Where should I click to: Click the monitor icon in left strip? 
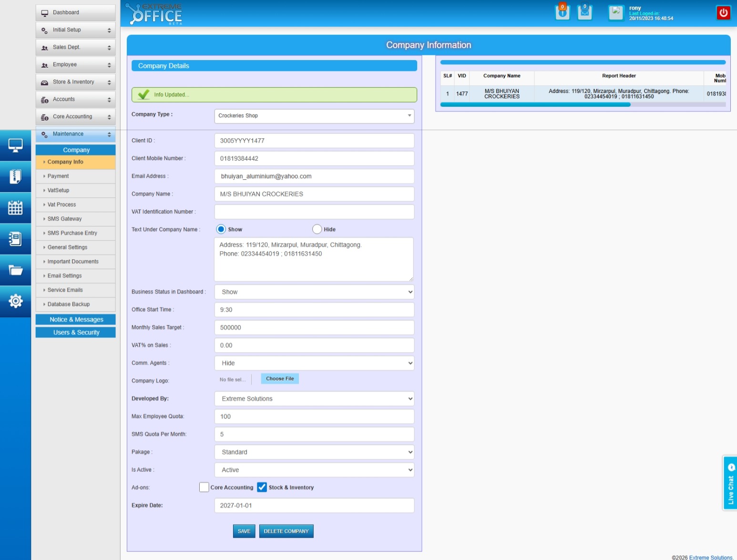[x=15, y=145]
